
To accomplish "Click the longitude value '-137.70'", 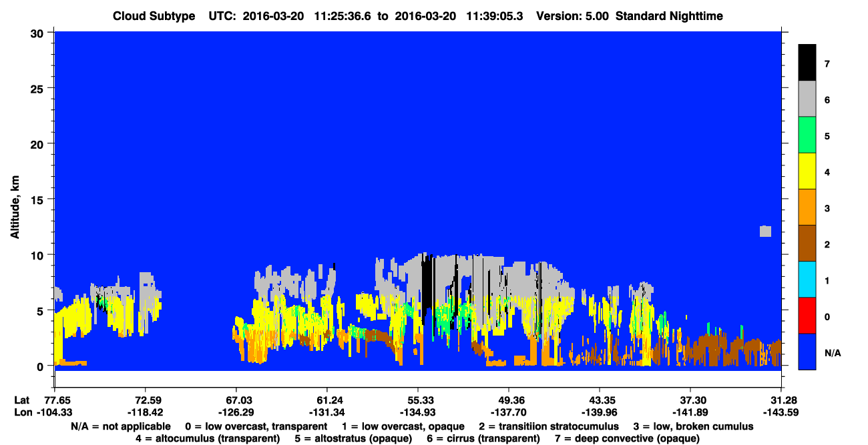I will [509, 412].
